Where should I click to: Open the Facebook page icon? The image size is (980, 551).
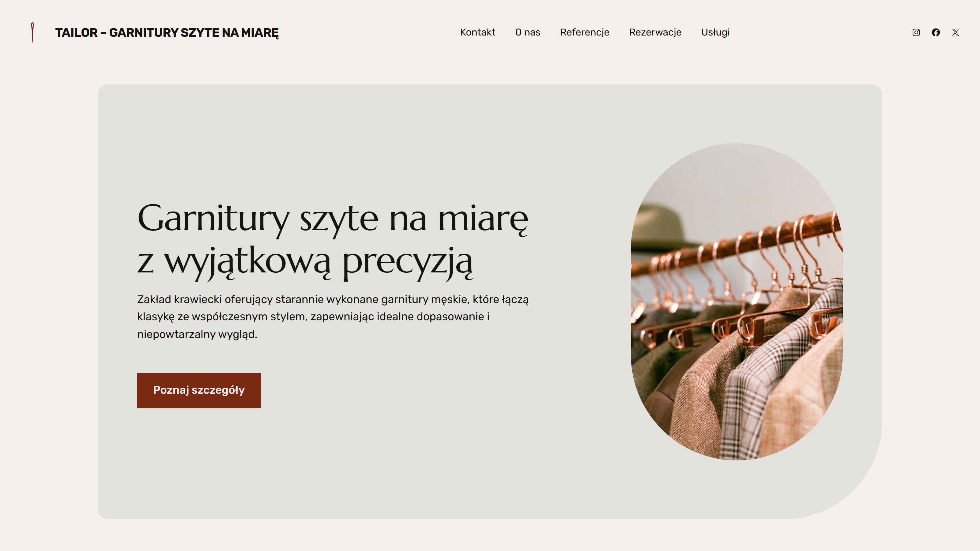click(936, 32)
